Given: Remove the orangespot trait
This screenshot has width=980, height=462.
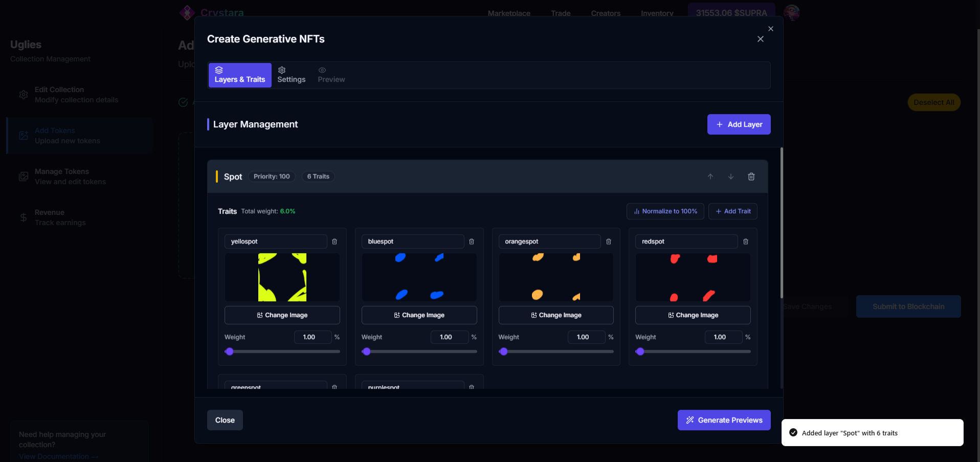Looking at the screenshot, I should point(609,241).
